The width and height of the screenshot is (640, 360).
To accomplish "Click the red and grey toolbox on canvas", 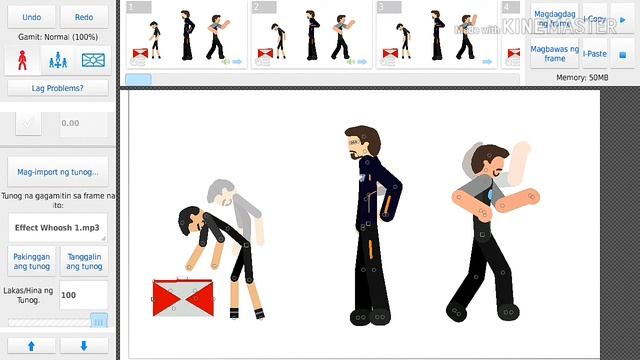I will coord(183,297).
